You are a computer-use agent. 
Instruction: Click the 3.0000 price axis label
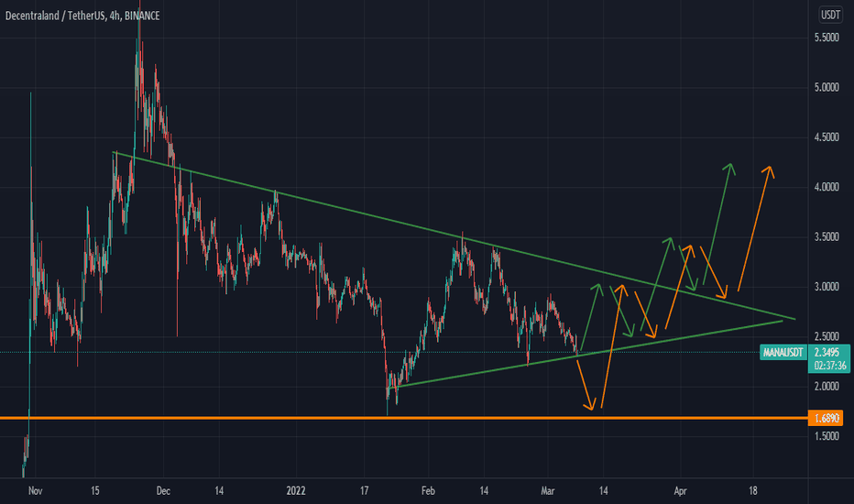coord(827,287)
